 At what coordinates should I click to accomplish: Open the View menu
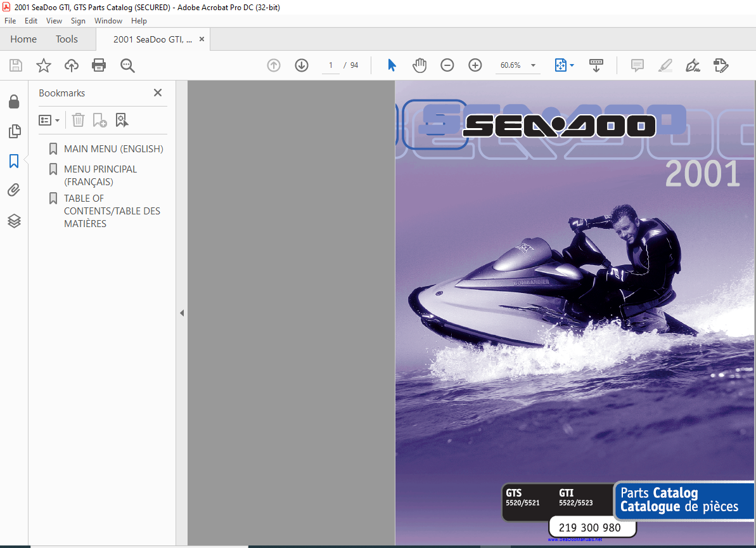pos(54,21)
